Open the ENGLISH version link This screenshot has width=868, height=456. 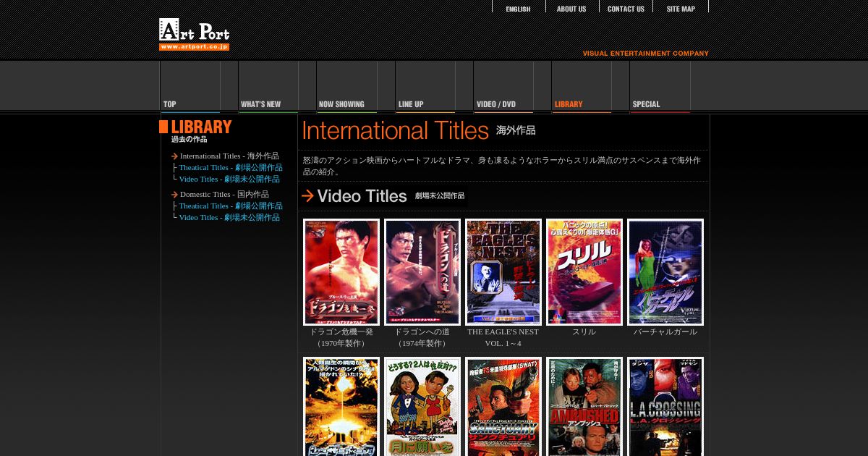[x=518, y=9]
